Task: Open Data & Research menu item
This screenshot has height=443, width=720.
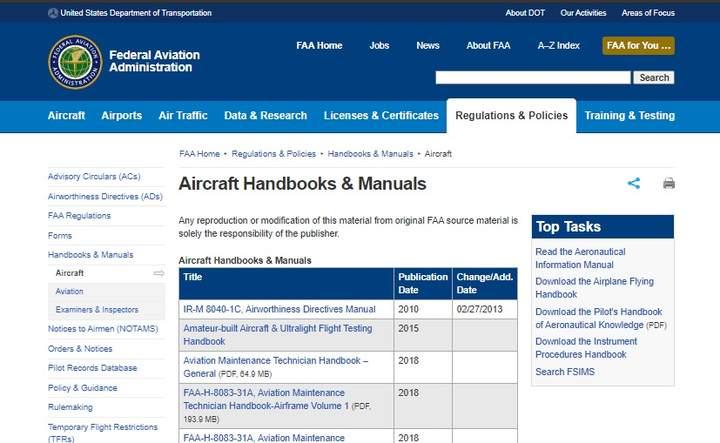Action: coord(265,116)
